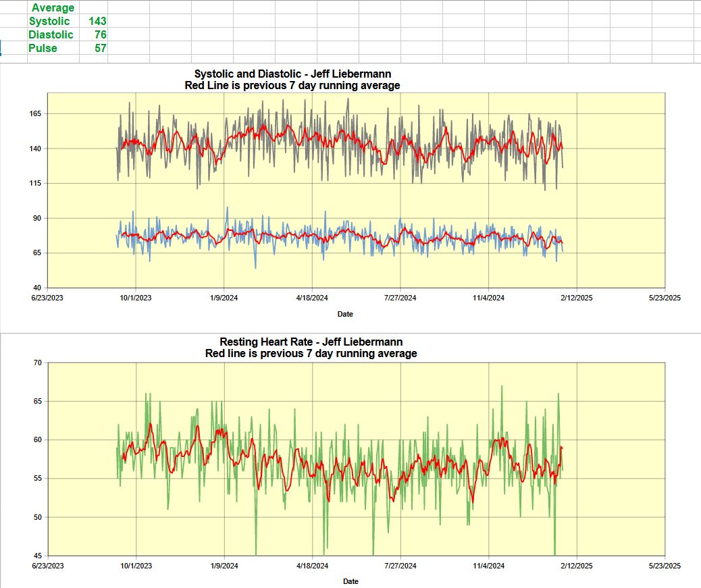The width and height of the screenshot is (701, 588).
Task: Click the Pulse average value 57
Action: coord(100,48)
